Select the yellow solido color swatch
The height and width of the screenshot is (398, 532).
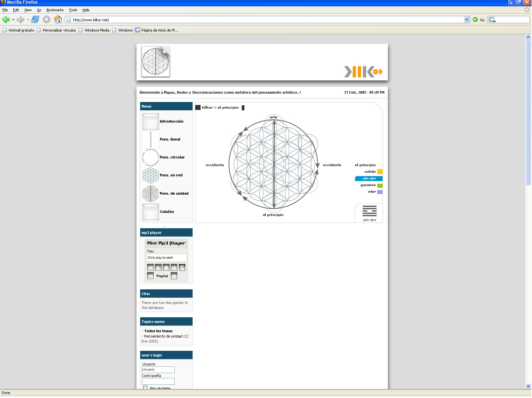point(380,172)
